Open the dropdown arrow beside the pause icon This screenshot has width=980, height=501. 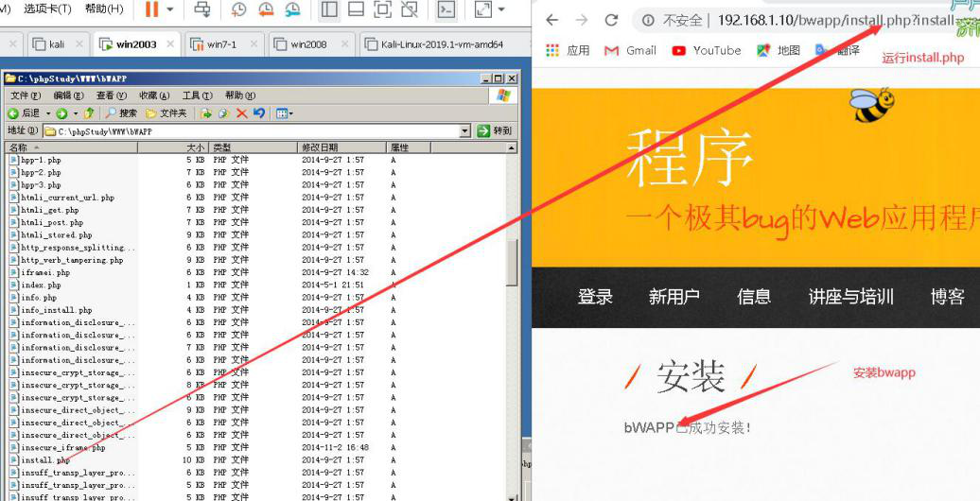170,9
